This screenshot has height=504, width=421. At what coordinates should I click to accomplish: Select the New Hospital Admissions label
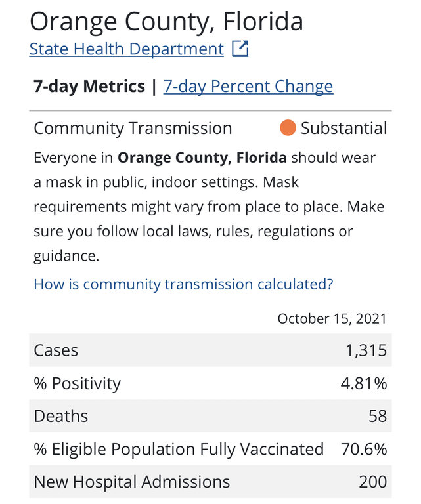(x=132, y=482)
